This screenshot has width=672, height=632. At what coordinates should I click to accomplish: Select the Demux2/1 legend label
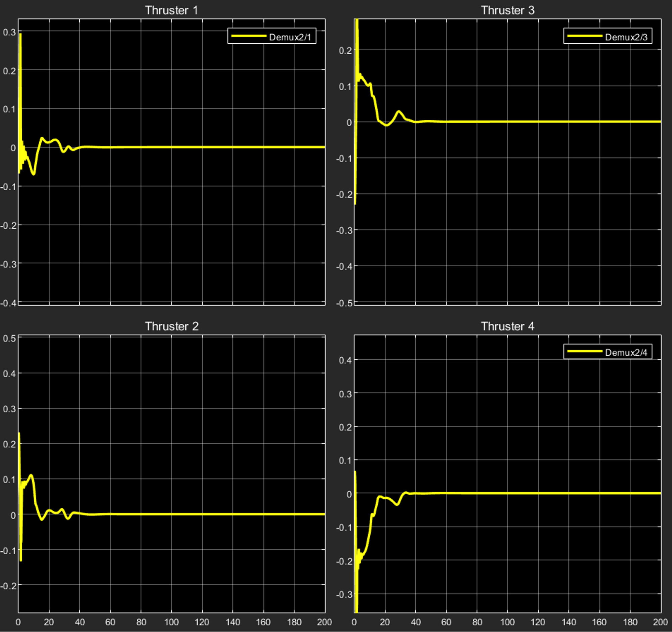click(x=290, y=37)
